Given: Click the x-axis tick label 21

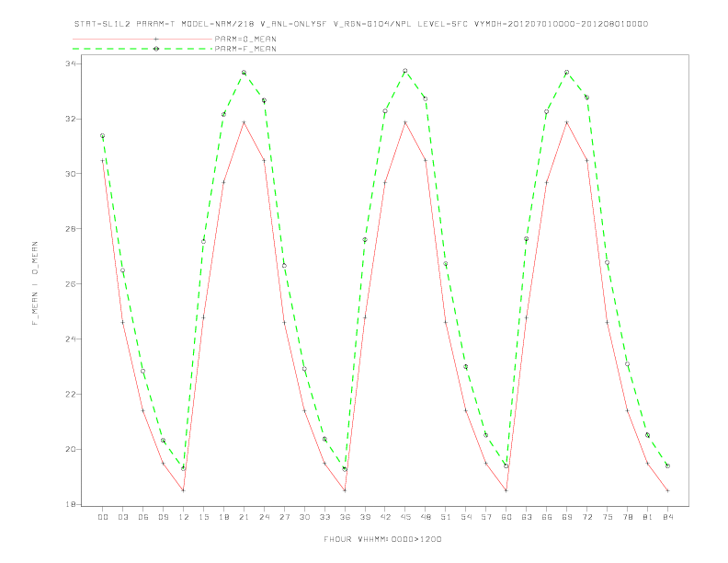Looking at the screenshot, I should point(244,517).
